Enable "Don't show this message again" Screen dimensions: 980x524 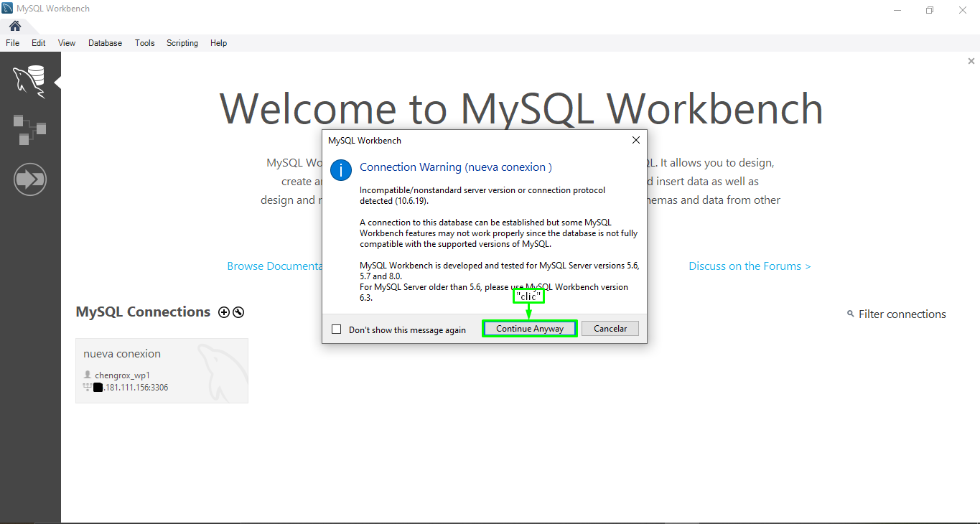pos(337,329)
